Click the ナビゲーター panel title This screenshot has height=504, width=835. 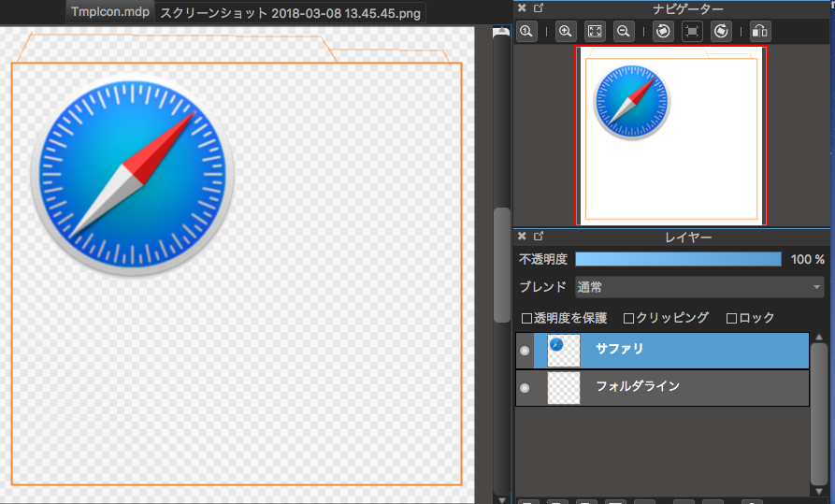(x=688, y=9)
